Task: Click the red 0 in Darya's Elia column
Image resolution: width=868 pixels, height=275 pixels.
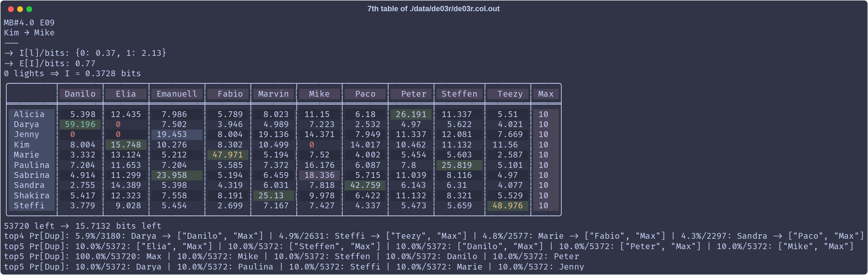Action: point(118,124)
